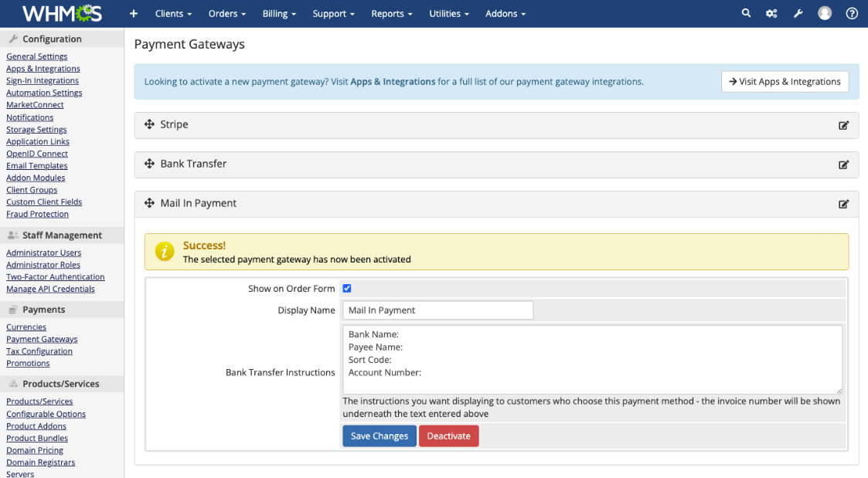The height and width of the screenshot is (478, 868).
Task: Open Domain Registrars link
Action: (40, 463)
